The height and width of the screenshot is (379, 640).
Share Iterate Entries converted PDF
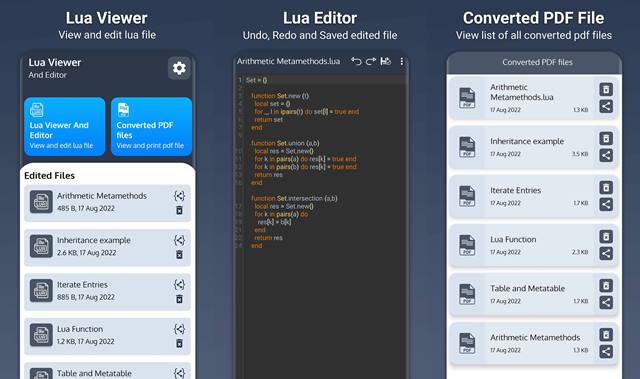[606, 204]
